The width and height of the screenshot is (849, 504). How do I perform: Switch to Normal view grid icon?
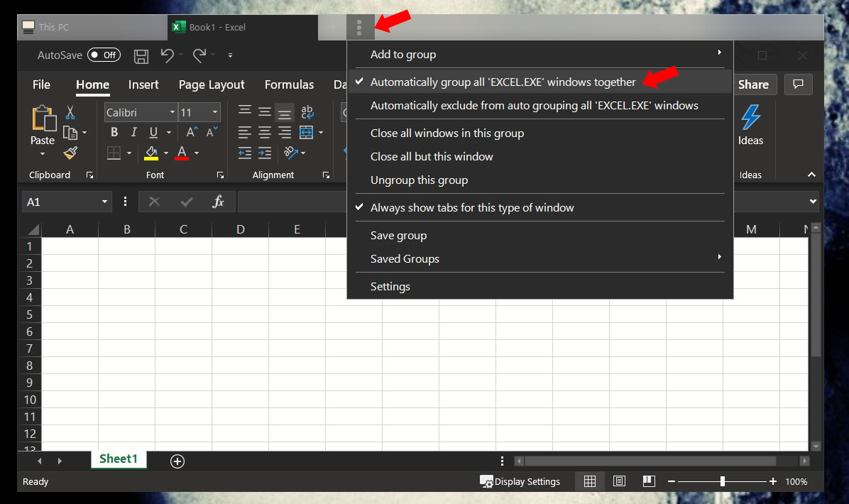[590, 481]
